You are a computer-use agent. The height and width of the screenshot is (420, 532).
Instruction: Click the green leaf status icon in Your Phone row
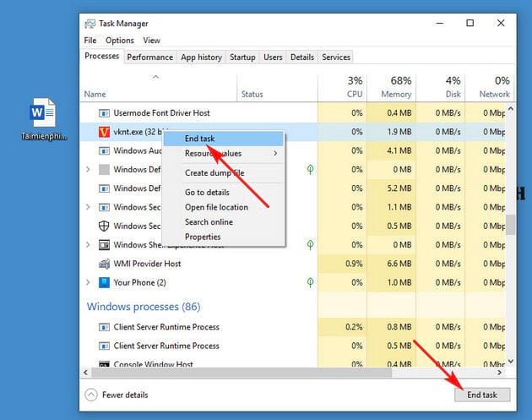pos(310,282)
